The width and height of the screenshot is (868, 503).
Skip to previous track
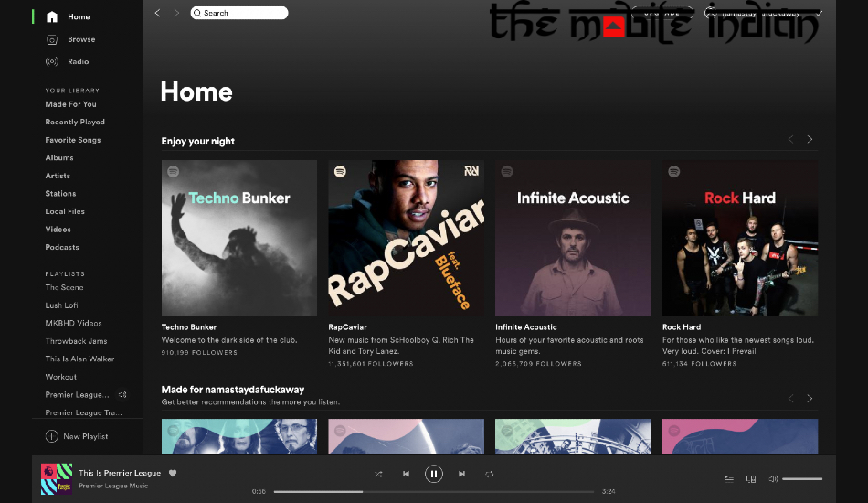tap(407, 475)
